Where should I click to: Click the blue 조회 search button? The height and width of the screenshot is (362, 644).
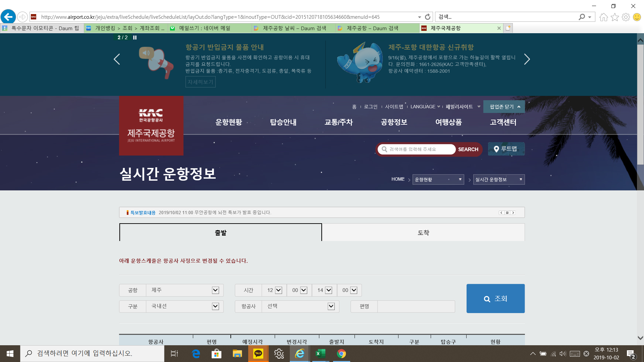(x=495, y=298)
